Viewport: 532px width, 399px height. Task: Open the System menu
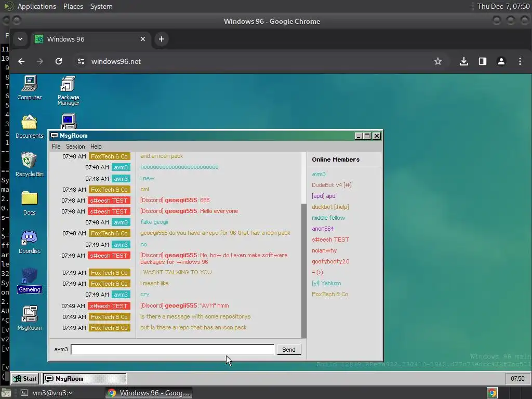point(101,6)
